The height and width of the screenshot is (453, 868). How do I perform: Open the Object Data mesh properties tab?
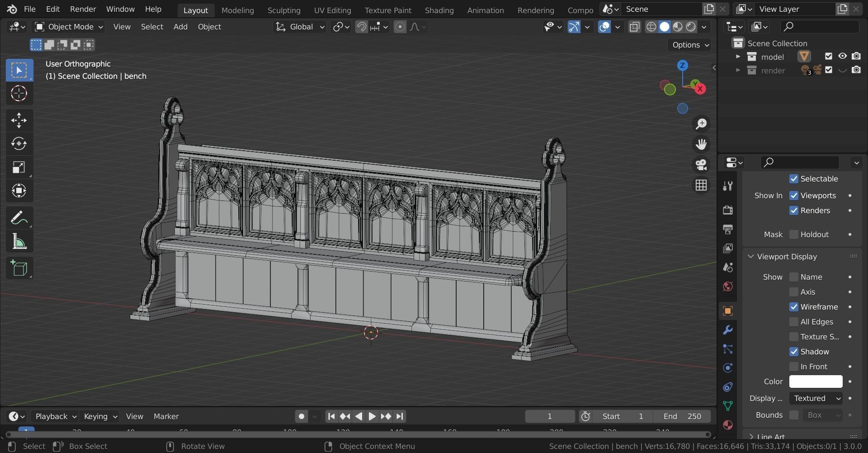(727, 406)
